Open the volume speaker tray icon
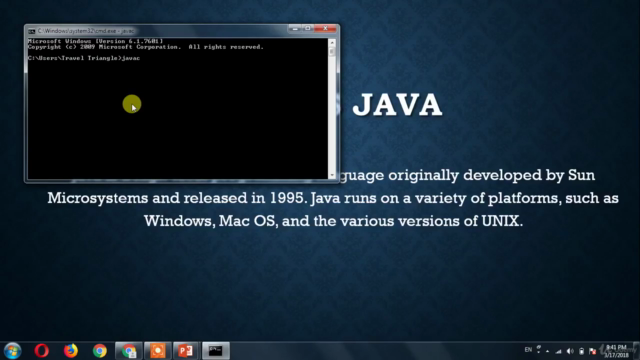640x360 pixels. point(570,351)
